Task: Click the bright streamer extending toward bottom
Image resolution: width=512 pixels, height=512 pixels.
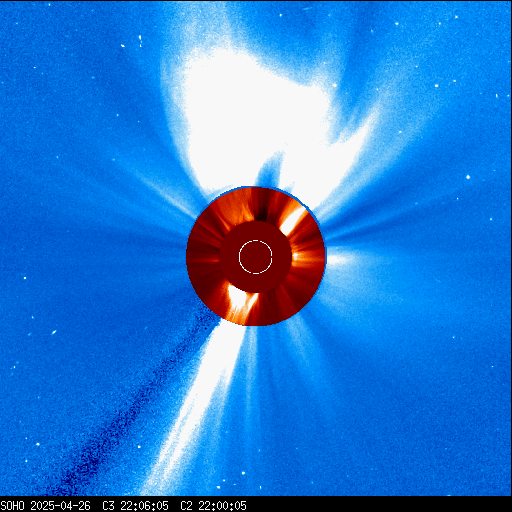Action: coord(197,407)
